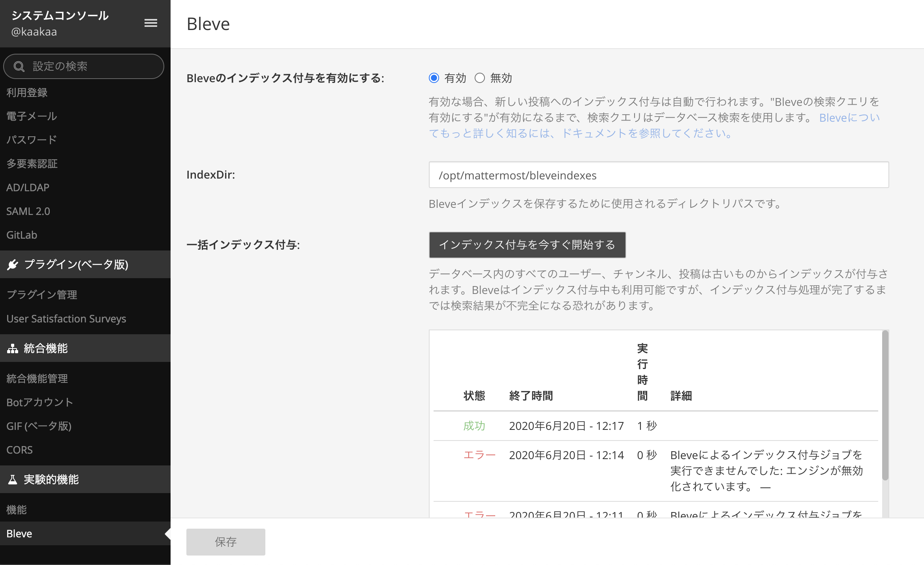Viewport: 924px width, 565px height.
Task: Click the 詳細 column header
Action: (681, 395)
